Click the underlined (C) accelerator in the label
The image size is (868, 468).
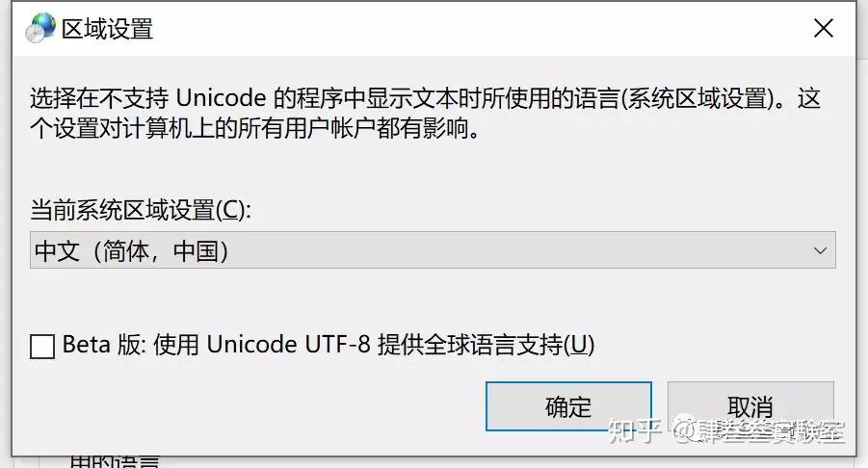tap(233, 210)
